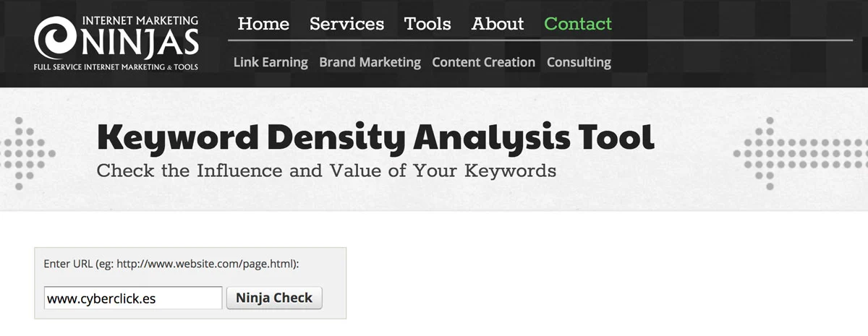
Task: Click the Keyword Density Analysis Tool heading
Action: (x=375, y=137)
